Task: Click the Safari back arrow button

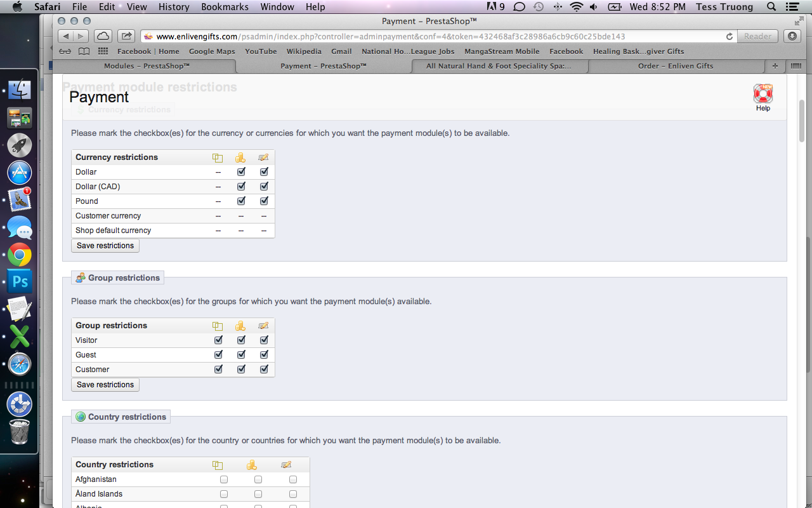Action: click(66, 36)
